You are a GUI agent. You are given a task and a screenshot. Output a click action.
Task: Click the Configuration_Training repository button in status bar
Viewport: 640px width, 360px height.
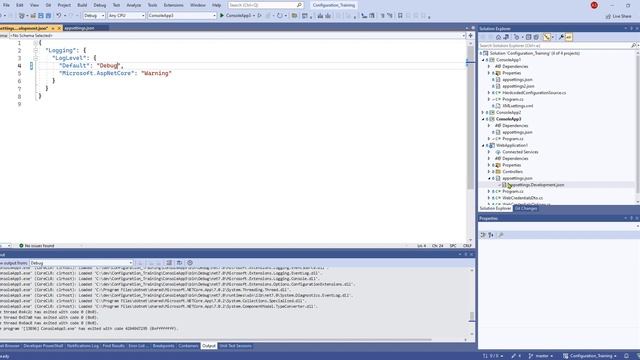pyautogui.click(x=589, y=356)
